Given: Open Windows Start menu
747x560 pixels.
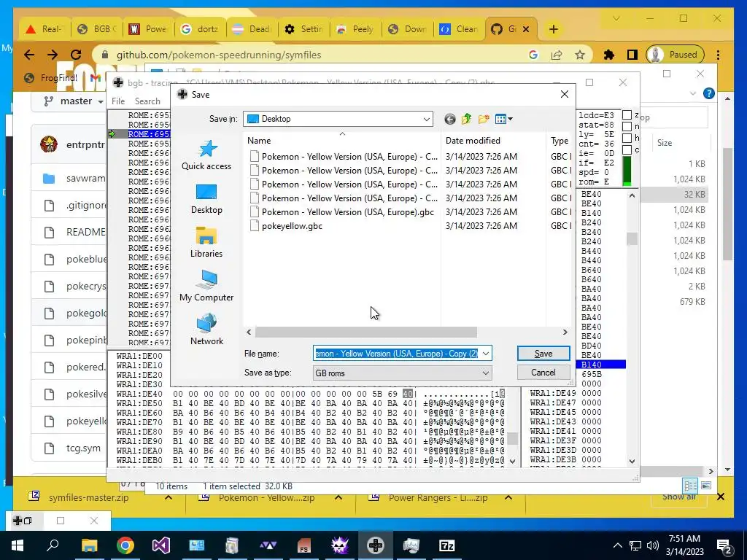Looking at the screenshot, I should click(x=18, y=545).
